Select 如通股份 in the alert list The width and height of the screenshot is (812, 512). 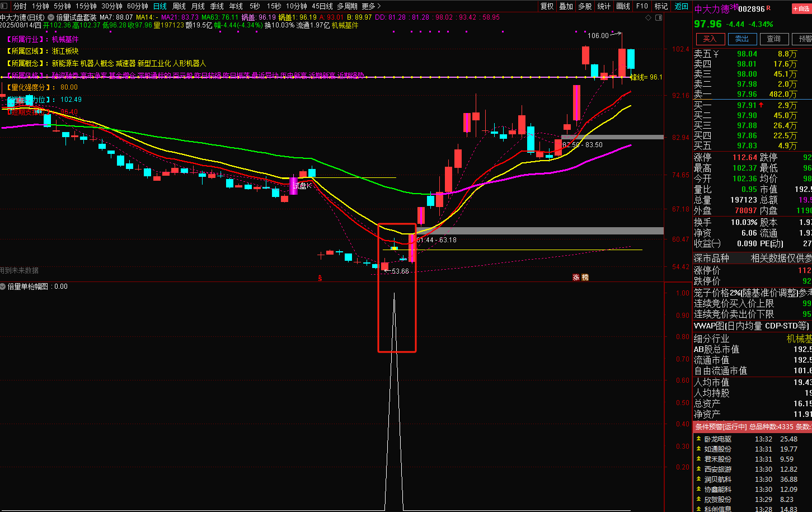[717, 449]
